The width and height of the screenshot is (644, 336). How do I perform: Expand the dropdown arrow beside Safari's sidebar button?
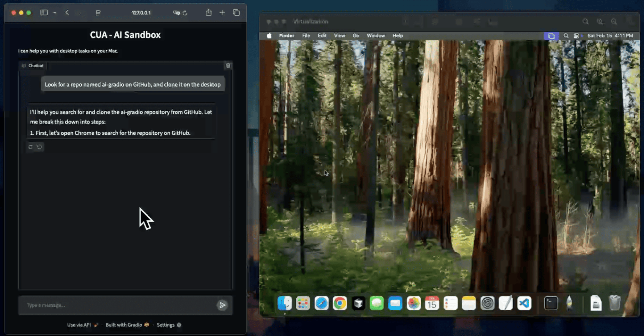click(55, 13)
